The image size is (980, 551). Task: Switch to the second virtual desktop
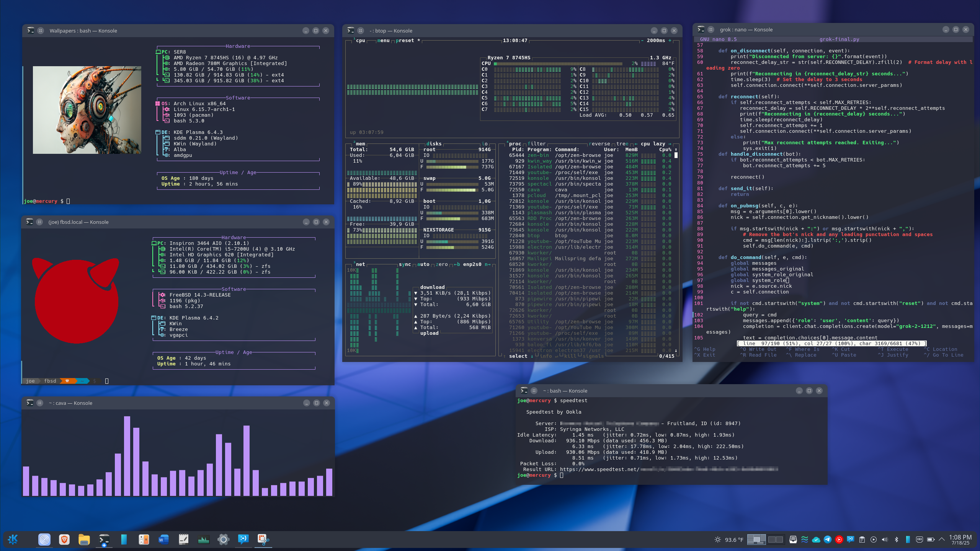click(x=776, y=540)
